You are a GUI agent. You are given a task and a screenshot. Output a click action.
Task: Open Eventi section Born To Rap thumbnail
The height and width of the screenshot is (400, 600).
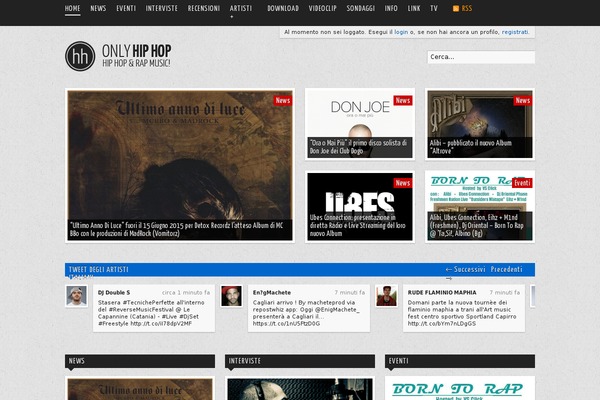point(460,389)
